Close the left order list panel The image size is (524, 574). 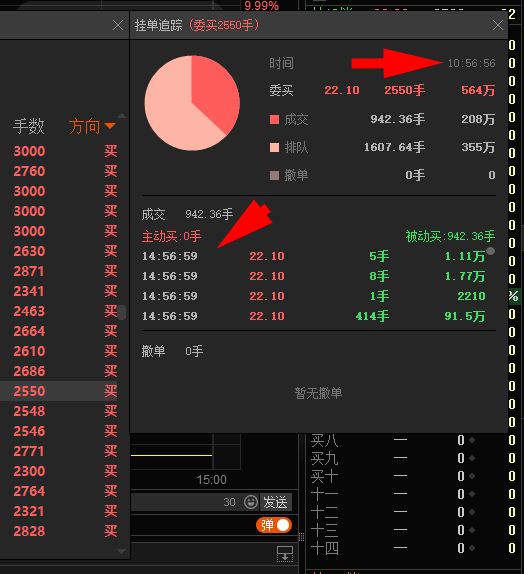(x=118, y=25)
